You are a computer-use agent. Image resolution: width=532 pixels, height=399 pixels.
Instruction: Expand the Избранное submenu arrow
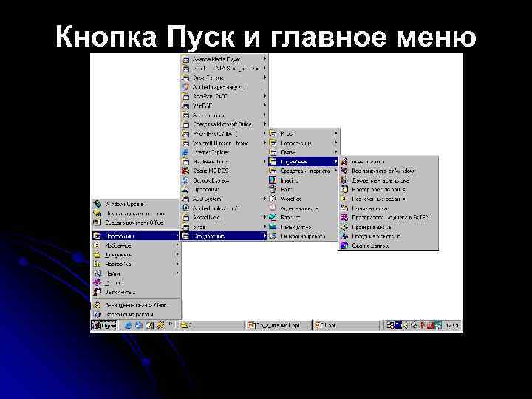[177, 245]
